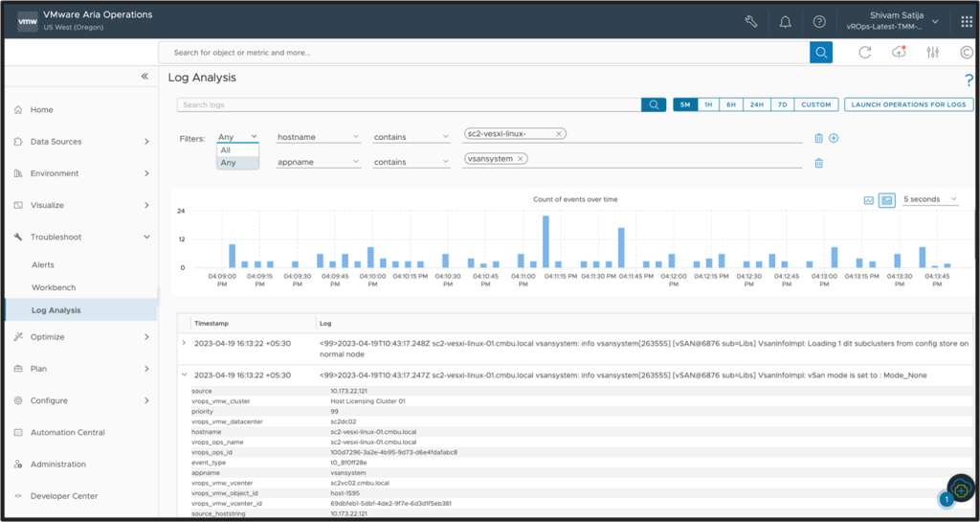Click Launch Operations for Logs button
The image size is (980, 522).
909,104
